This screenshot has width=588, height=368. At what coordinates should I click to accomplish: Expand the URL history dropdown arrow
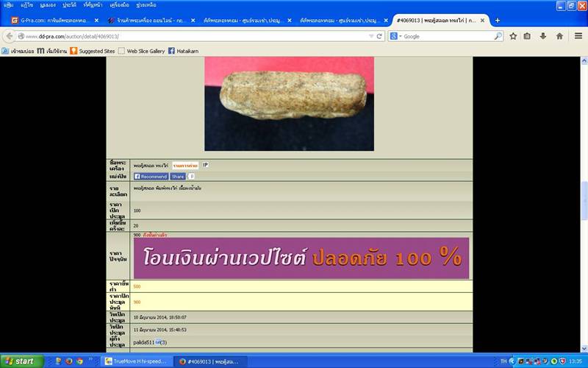tap(371, 36)
